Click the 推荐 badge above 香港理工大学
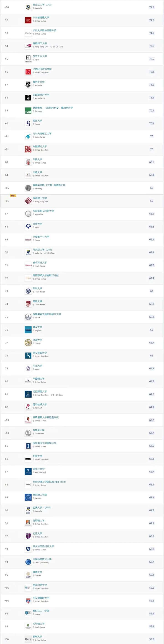The image size is (164, 644). pos(13,196)
